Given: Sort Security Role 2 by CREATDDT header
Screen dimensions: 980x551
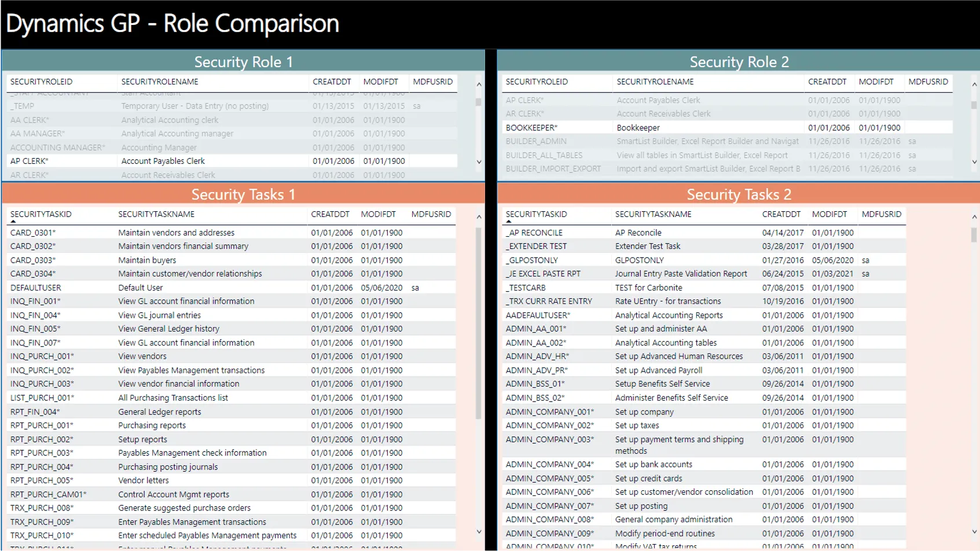Looking at the screenshot, I should pyautogui.click(x=827, y=82).
